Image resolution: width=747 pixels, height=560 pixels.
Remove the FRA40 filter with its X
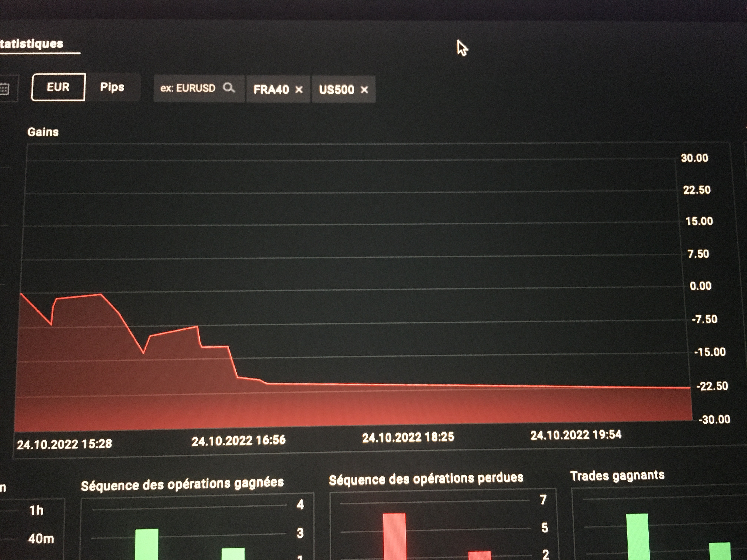click(x=299, y=90)
